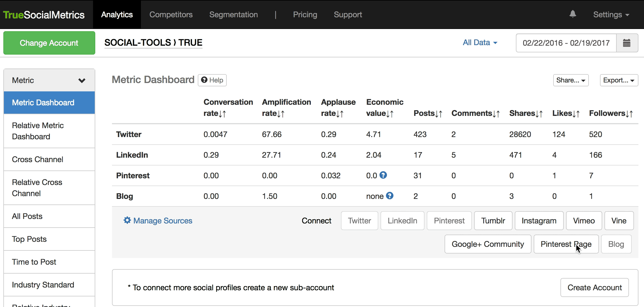The height and width of the screenshot is (307, 644).
Task: Click the Help button beside Metric Dashboard
Action: (x=212, y=80)
